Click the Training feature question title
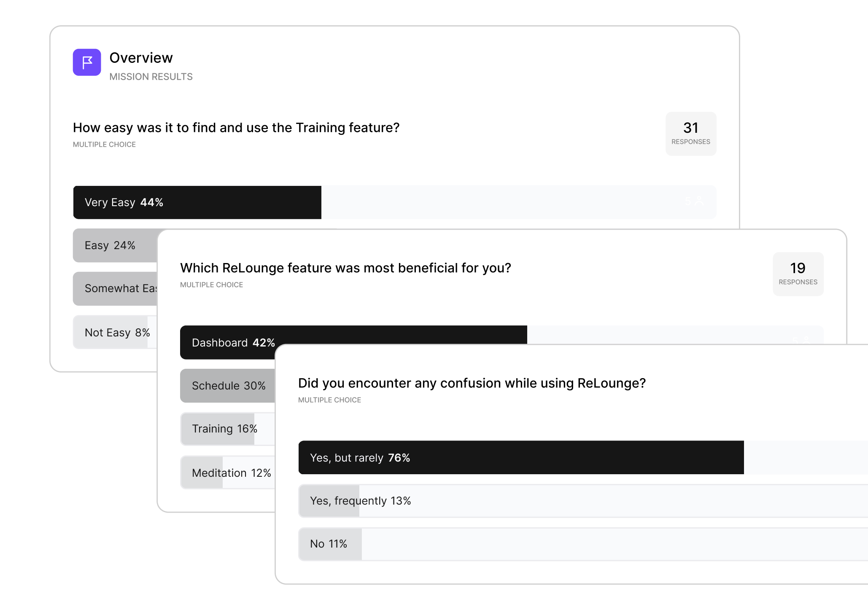 click(x=236, y=128)
